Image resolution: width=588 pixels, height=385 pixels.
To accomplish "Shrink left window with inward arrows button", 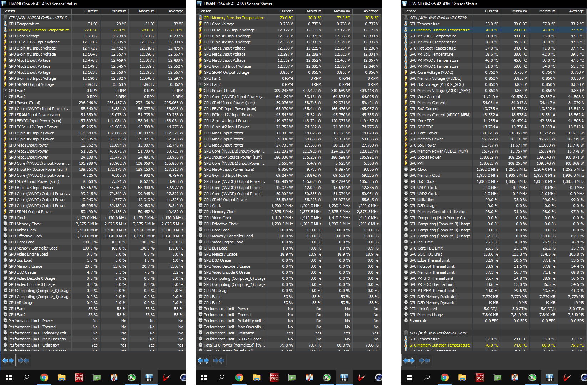I will point(24,360).
